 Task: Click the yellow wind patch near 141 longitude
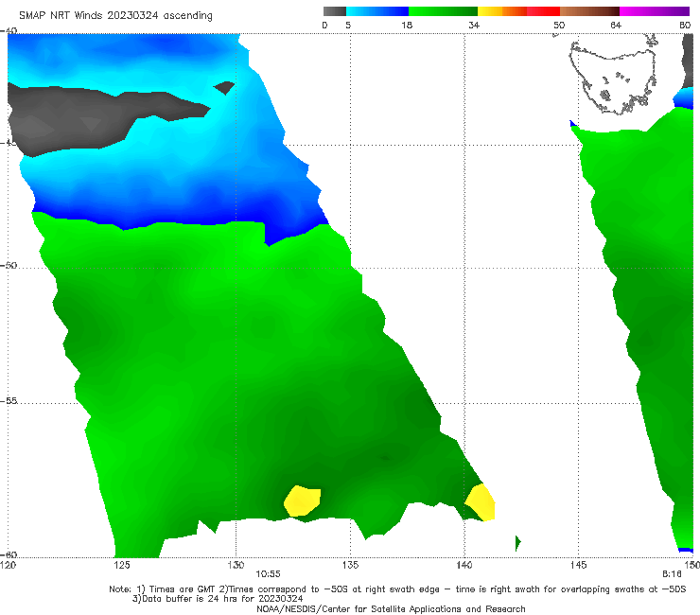tap(481, 502)
